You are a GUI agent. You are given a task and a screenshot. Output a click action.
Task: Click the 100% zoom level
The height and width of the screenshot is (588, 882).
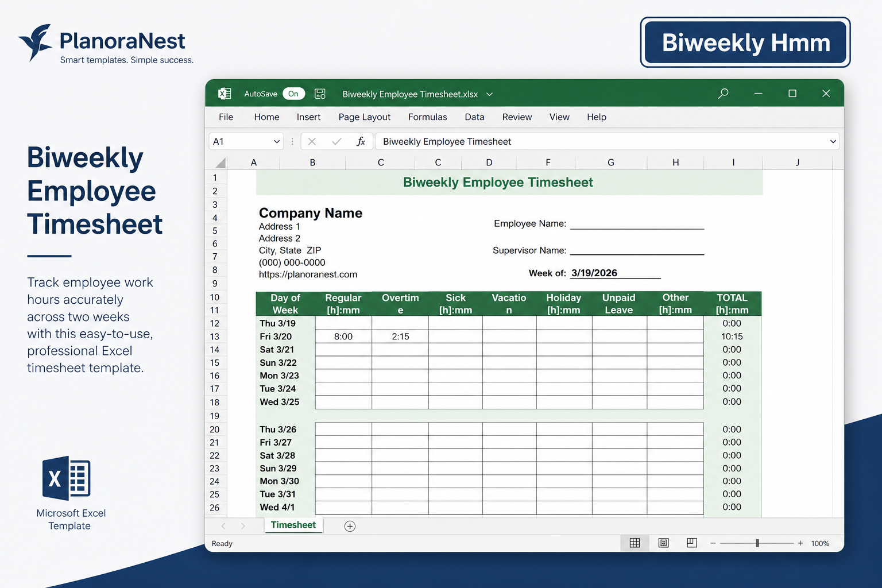[x=820, y=543]
